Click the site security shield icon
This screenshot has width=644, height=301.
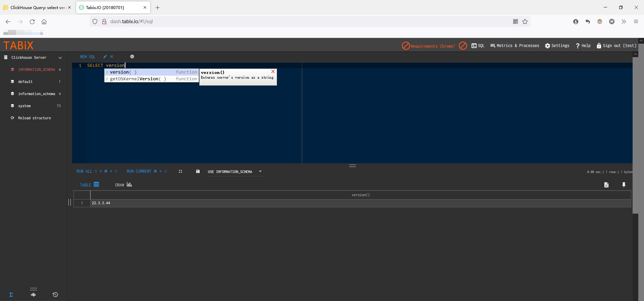pos(95,21)
